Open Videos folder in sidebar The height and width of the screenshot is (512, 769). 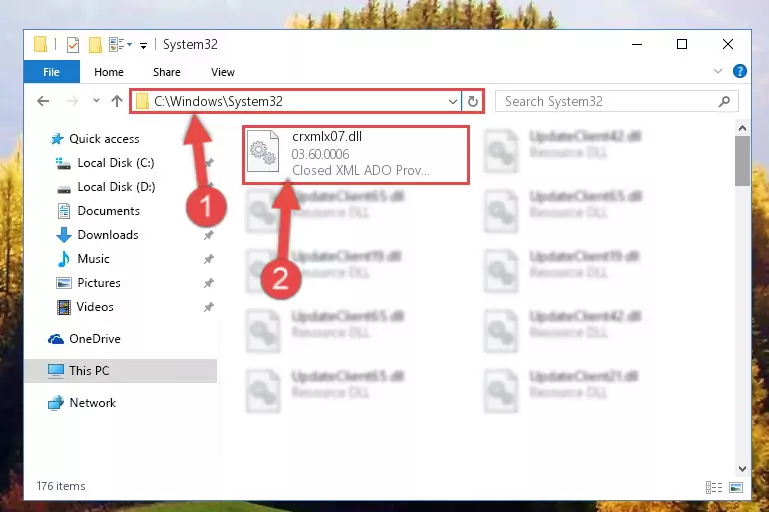tap(95, 307)
